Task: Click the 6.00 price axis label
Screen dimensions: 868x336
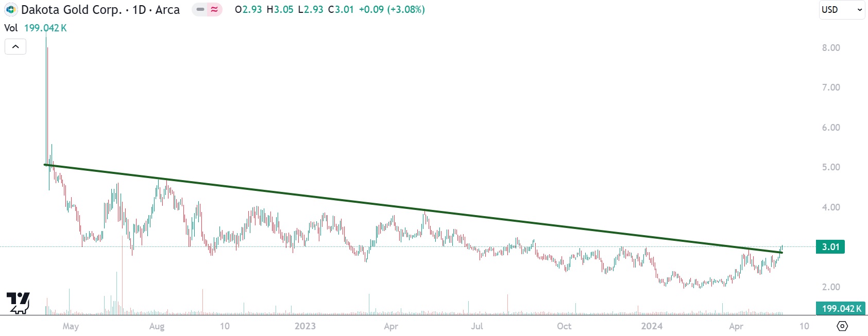Action: coord(831,128)
